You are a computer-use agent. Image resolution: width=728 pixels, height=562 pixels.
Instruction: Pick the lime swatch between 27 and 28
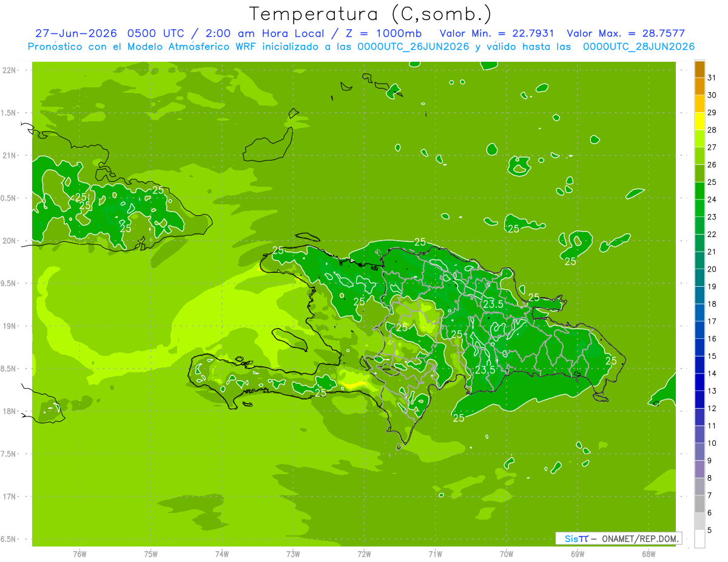pos(699,139)
